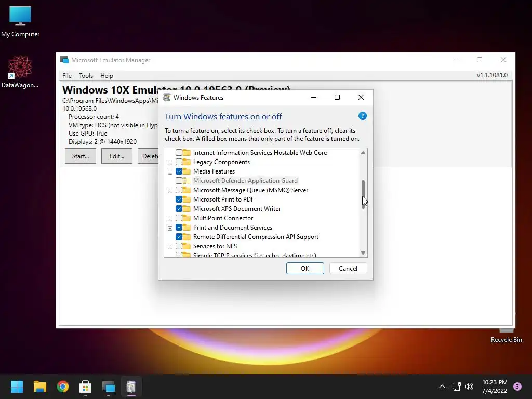The image size is (532, 399).
Task: Click Edit... for the Windows 10X emulator
Action: pos(117,156)
